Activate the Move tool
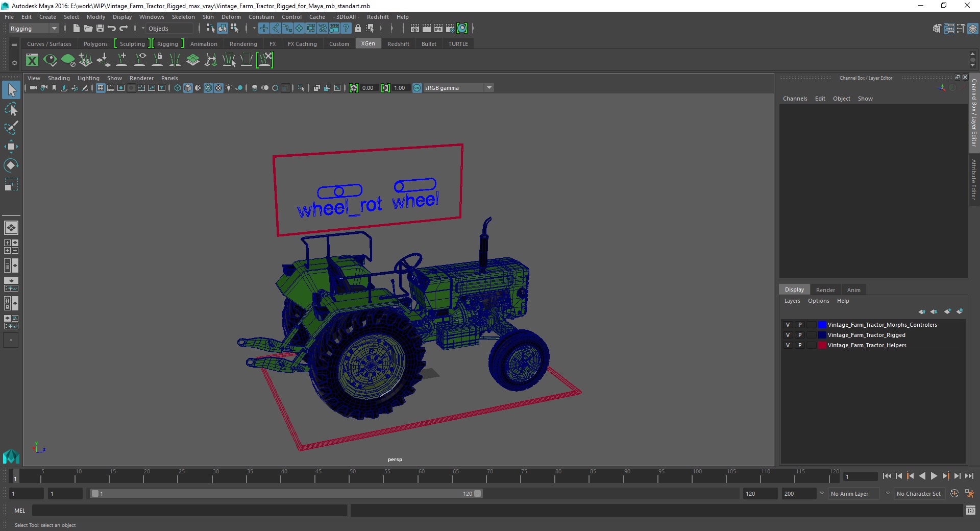980x531 pixels. pos(11,147)
